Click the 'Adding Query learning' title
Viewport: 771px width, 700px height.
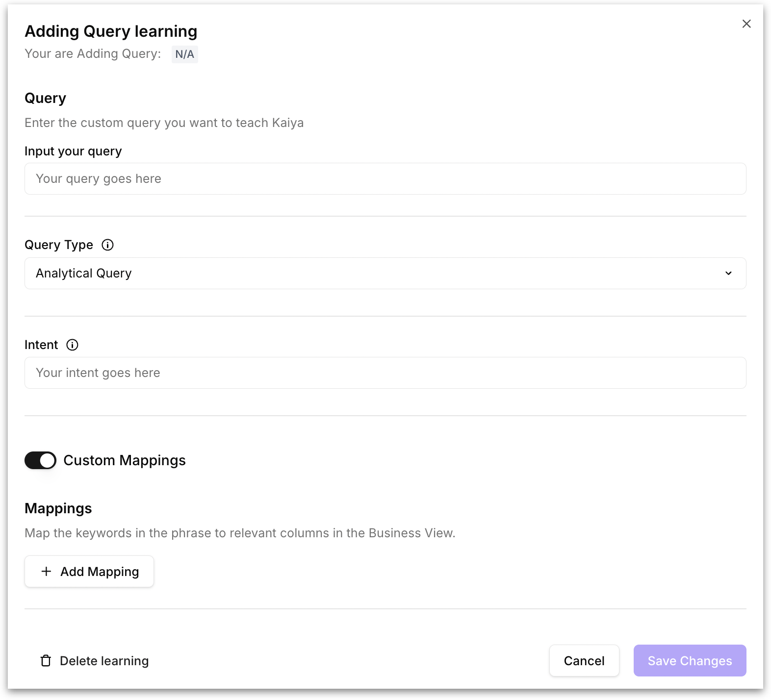point(111,31)
